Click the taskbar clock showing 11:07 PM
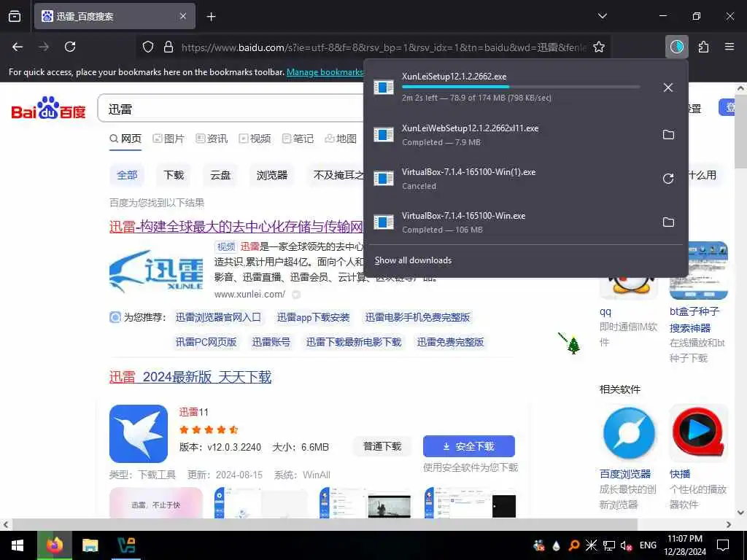 [685, 545]
